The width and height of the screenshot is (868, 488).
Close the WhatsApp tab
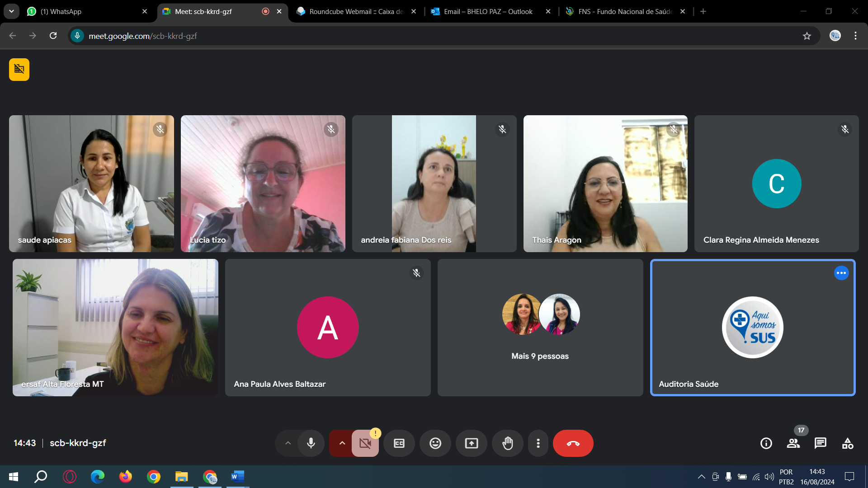click(145, 11)
